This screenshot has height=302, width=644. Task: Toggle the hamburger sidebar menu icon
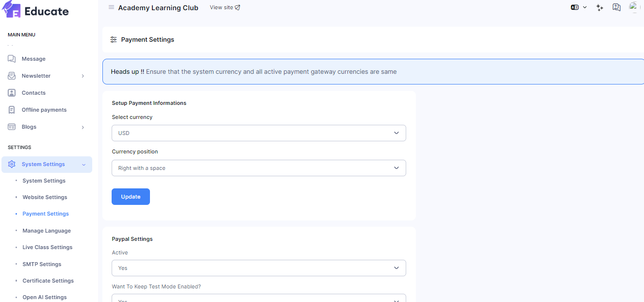[111, 7]
